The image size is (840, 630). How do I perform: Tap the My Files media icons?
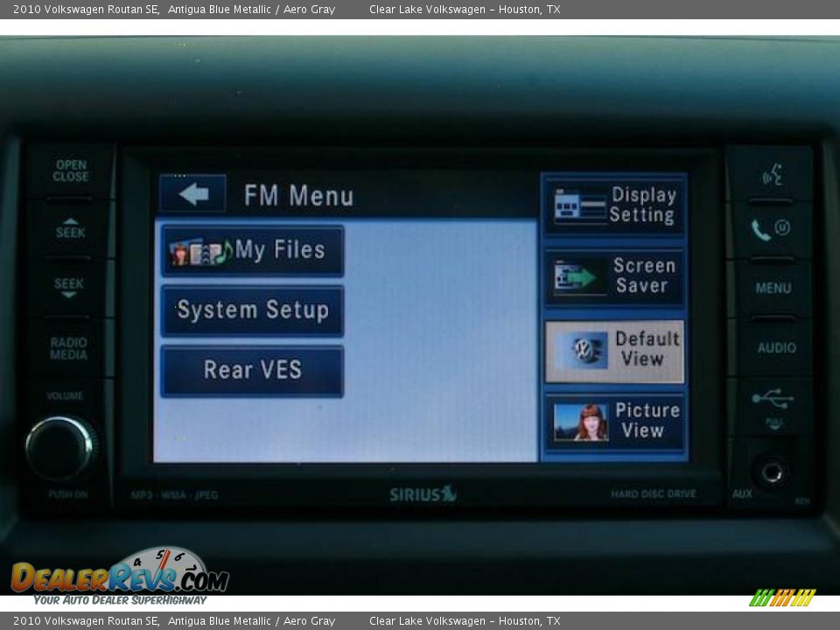tap(201, 252)
